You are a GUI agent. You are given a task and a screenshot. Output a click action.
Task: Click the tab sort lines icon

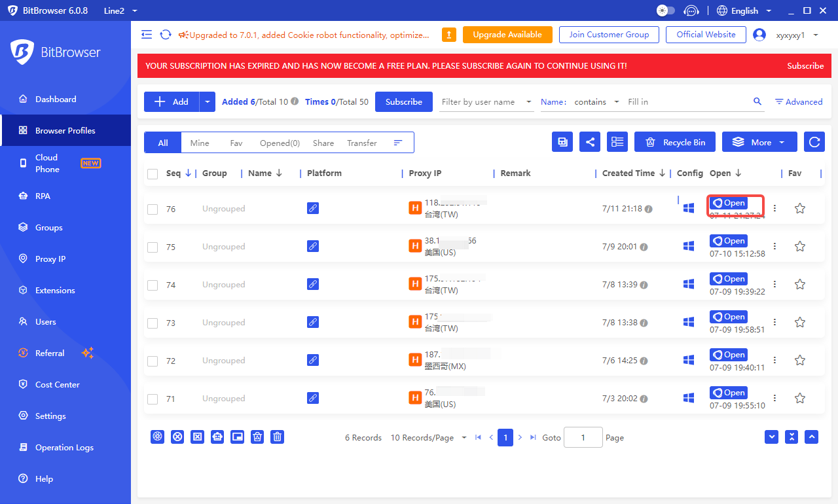tap(397, 142)
